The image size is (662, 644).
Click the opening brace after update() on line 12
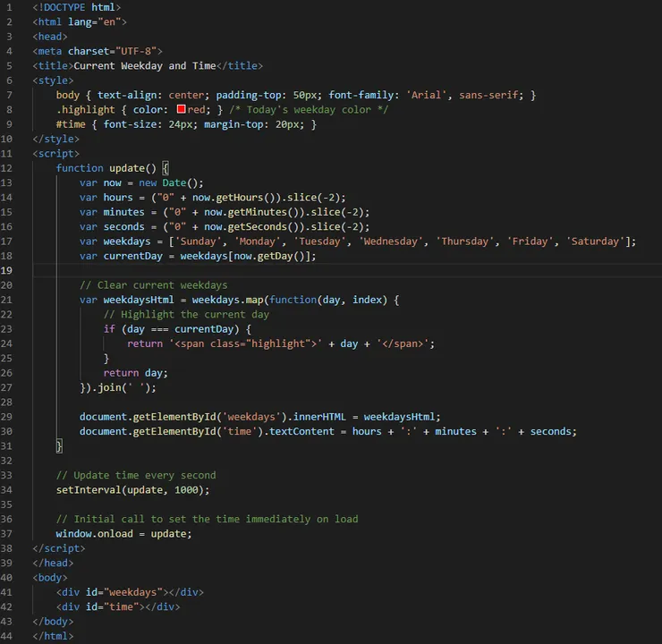point(165,168)
